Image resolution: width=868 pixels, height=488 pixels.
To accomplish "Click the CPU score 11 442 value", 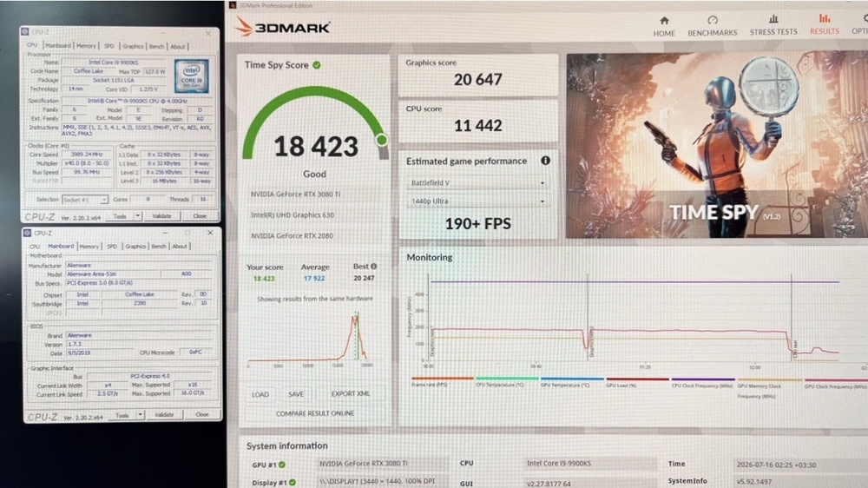I will (x=477, y=126).
